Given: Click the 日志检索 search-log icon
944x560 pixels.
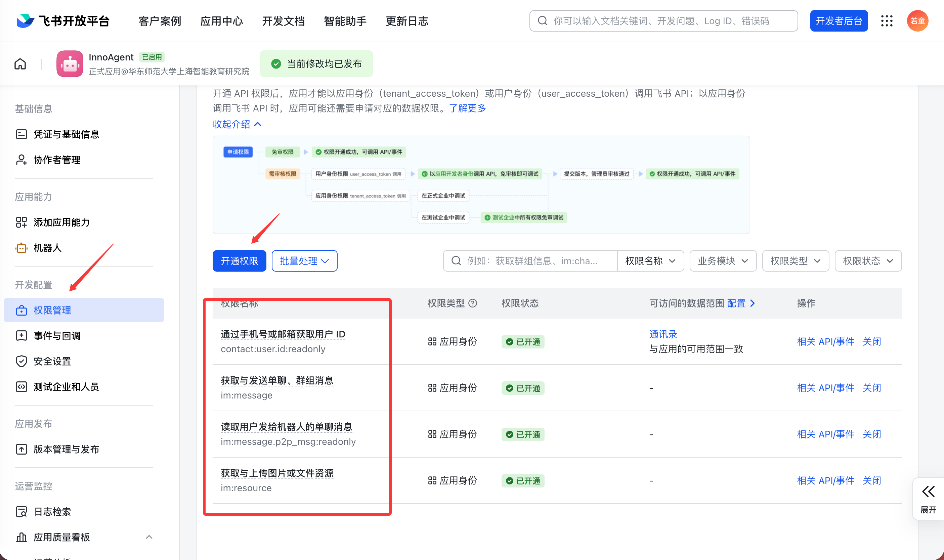Looking at the screenshot, I should click(x=22, y=512).
